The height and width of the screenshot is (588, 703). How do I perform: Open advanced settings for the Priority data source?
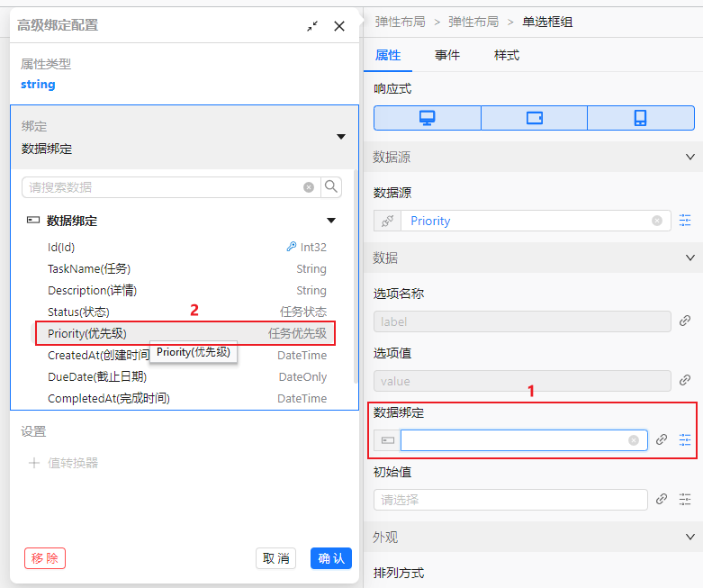685,221
